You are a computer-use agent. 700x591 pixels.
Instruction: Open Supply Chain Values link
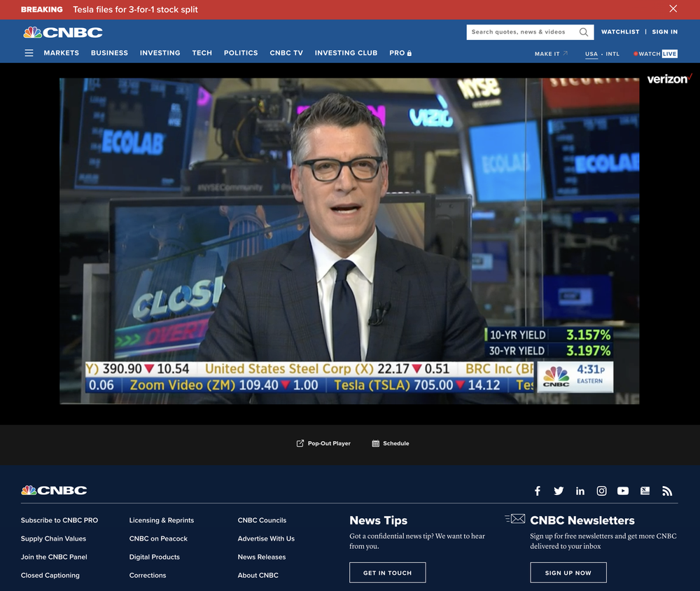(54, 538)
